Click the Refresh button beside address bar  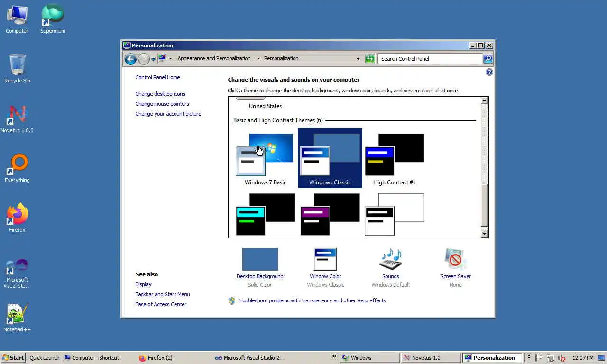coord(370,59)
